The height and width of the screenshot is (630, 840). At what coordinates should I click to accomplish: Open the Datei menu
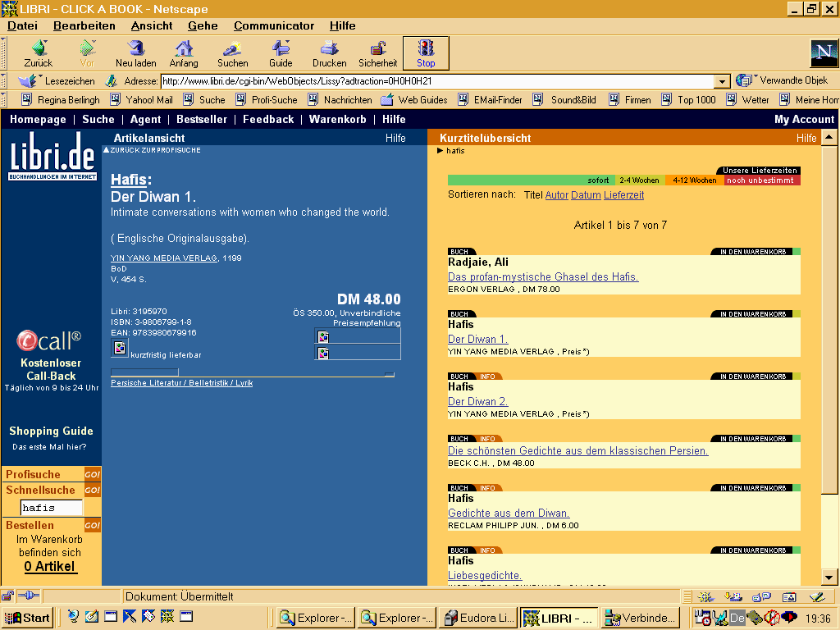pyautogui.click(x=22, y=25)
